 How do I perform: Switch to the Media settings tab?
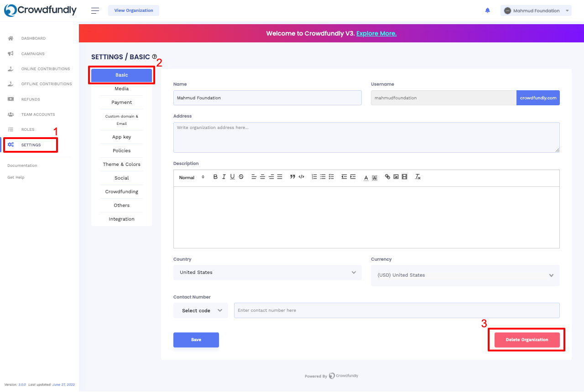click(x=121, y=89)
